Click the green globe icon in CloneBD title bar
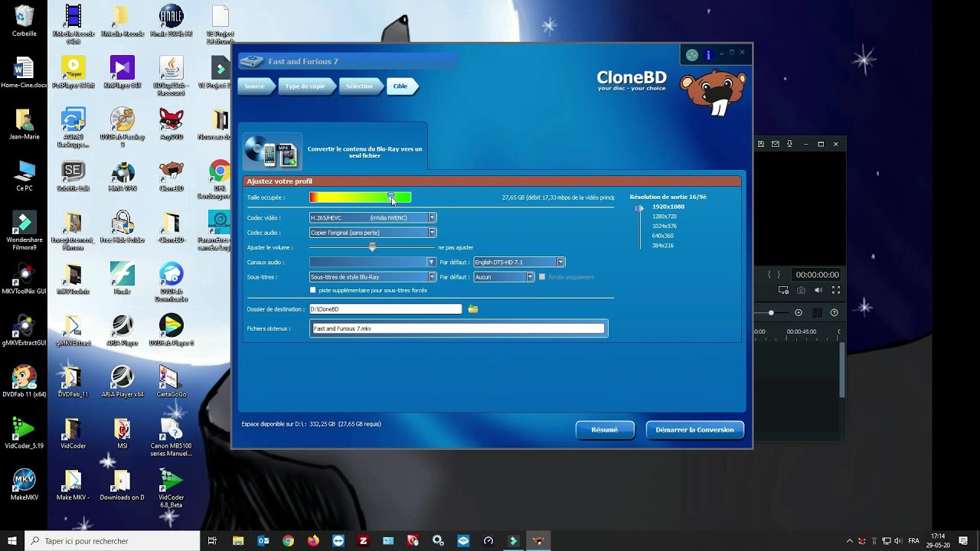This screenshot has width=980, height=551. pos(692,55)
